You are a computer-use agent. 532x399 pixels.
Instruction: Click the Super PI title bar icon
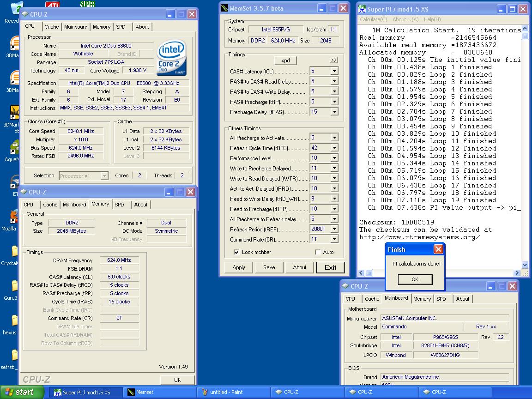[x=362, y=9]
